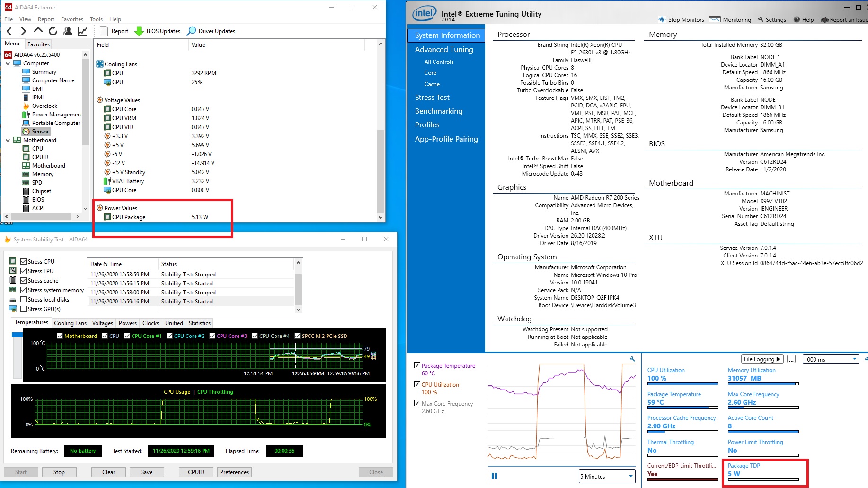This screenshot has height=488, width=868.
Task: Click the browse button beside File Logging
Action: [x=792, y=359]
